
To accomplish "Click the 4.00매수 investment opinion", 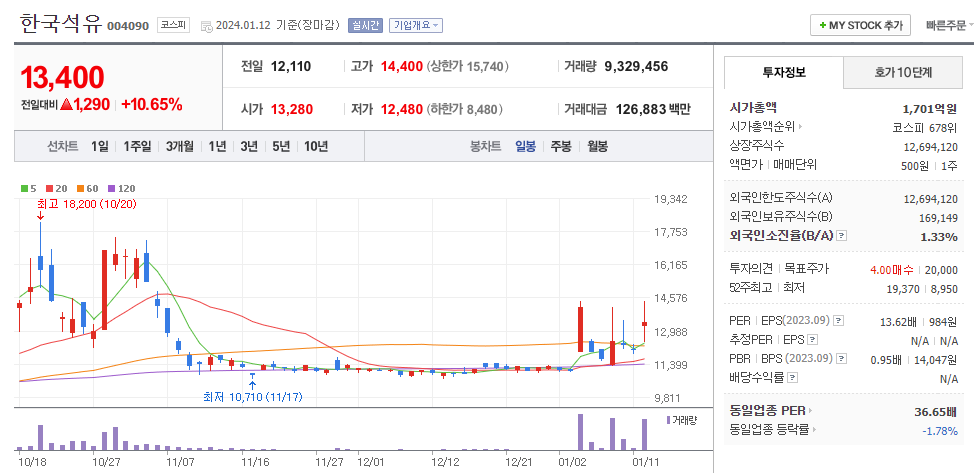I will tap(892, 270).
